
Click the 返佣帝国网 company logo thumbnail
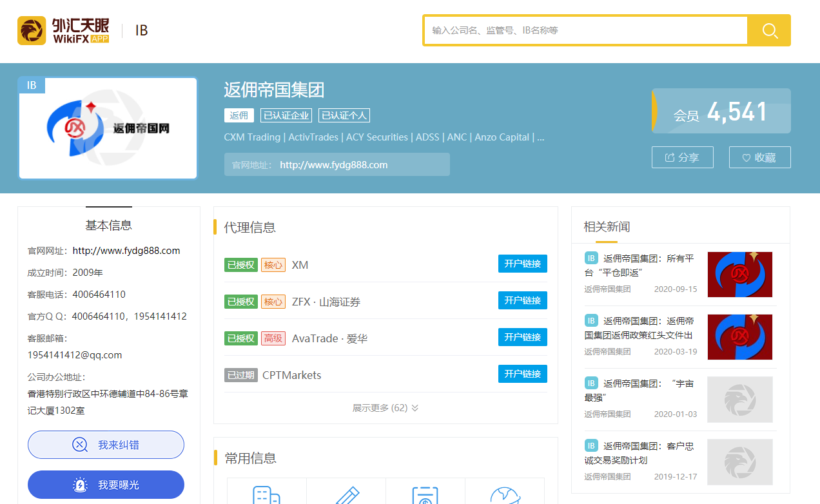tap(108, 128)
